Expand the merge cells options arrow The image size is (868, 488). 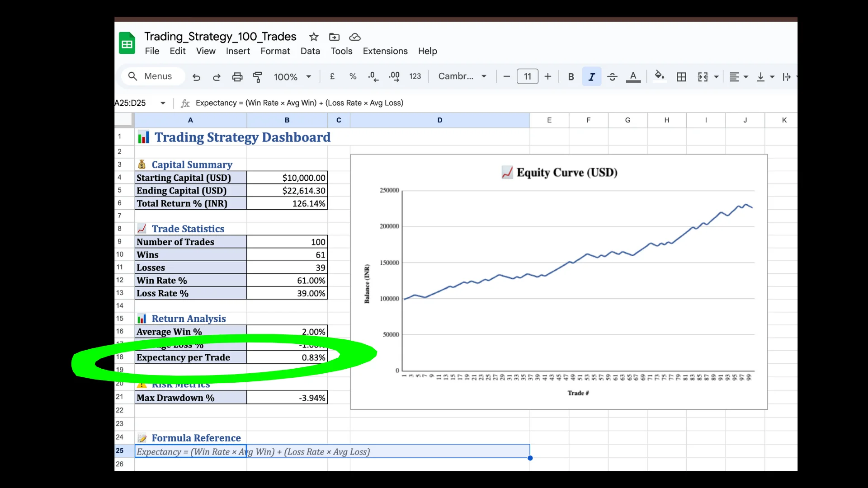(x=716, y=77)
